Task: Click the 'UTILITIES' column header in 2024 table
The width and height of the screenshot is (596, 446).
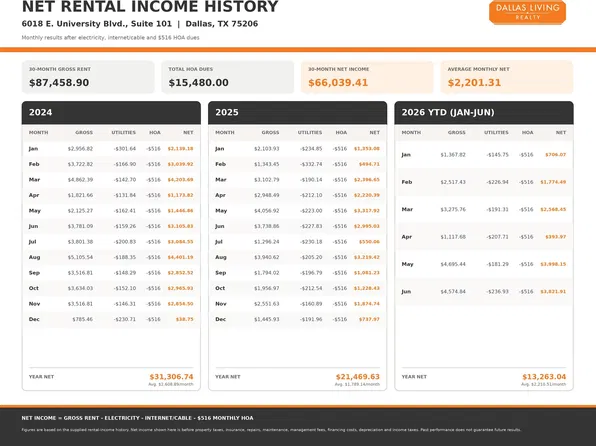Action: 124,133
